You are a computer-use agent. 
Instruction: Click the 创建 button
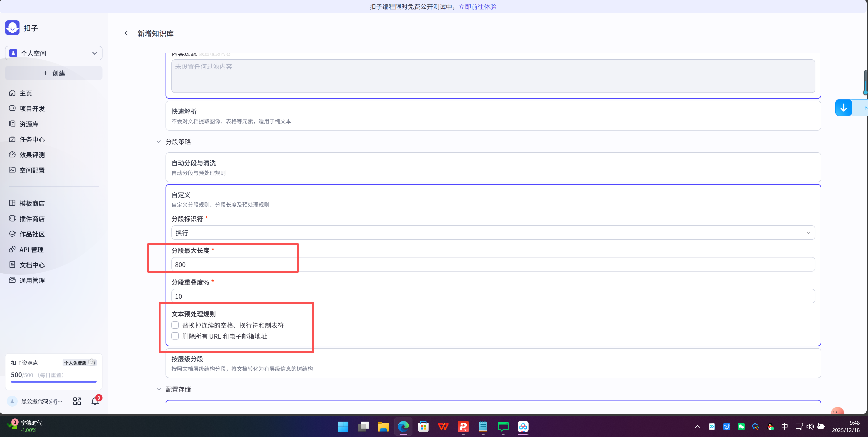(x=54, y=73)
